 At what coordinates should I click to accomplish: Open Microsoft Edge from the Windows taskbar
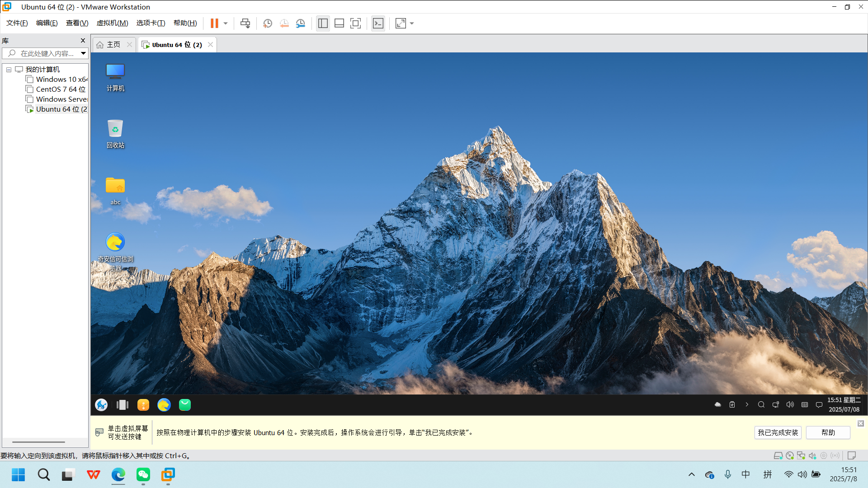118,474
